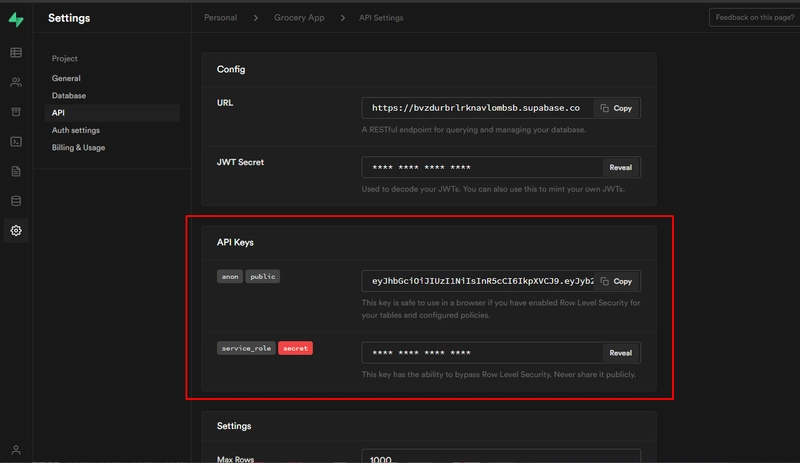Image resolution: width=800 pixels, height=463 pixels.
Task: Click the red secret badge
Action: [295, 348]
